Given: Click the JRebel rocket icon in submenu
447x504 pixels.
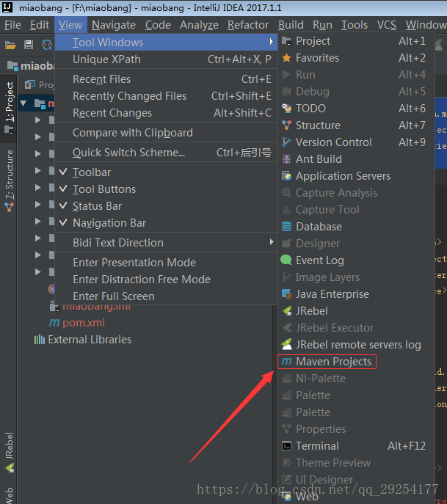Looking at the screenshot, I should [x=286, y=311].
